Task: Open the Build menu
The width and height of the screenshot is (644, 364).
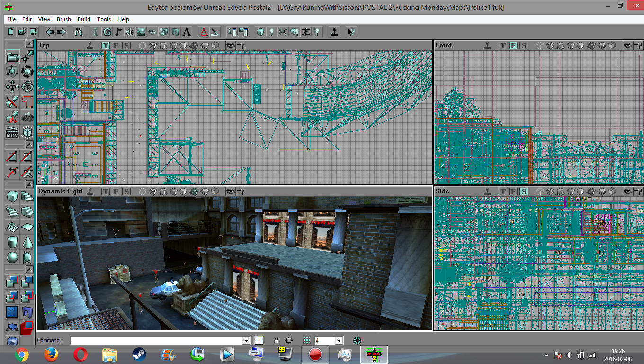Action: [x=84, y=19]
